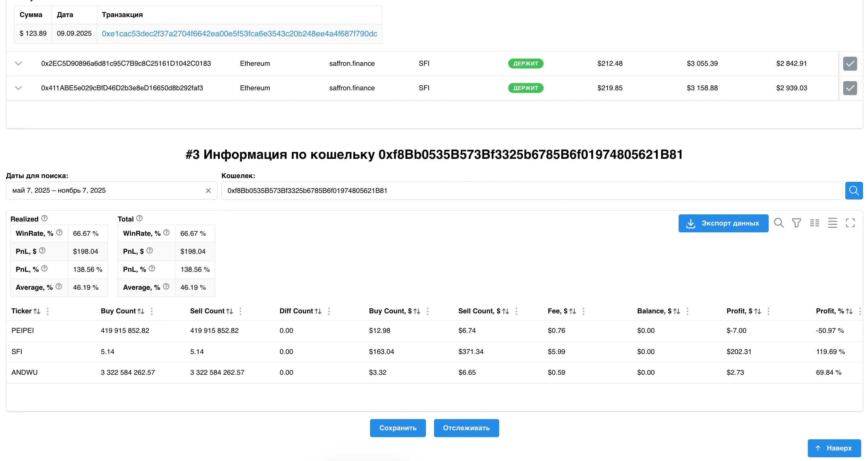Open the Fee column options menu
Viewport: 868px width, 461px height.
tap(583, 311)
